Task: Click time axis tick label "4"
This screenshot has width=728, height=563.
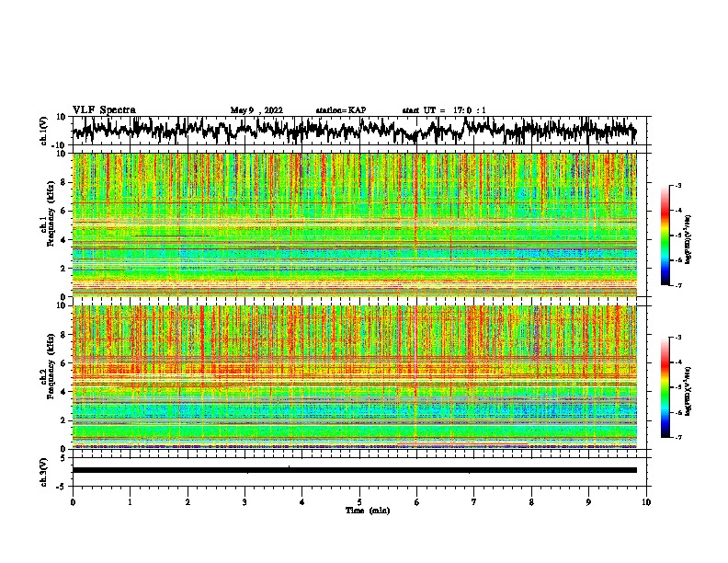Action: pos(302,502)
